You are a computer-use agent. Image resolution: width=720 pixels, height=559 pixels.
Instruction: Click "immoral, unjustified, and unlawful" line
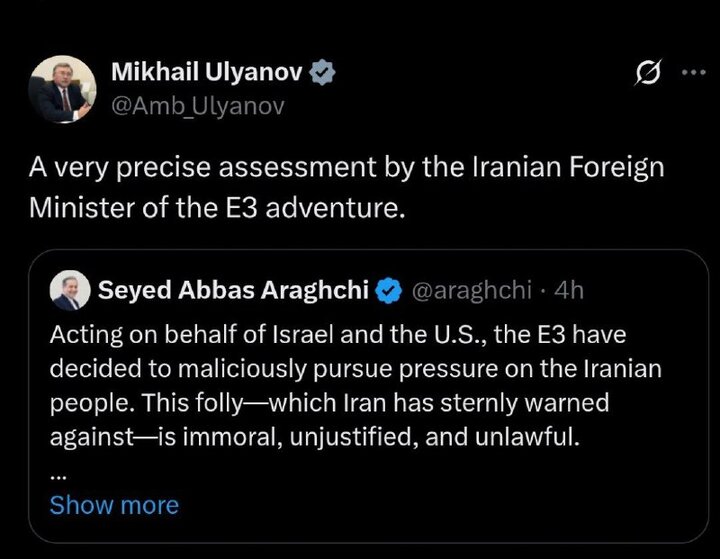pos(315,439)
